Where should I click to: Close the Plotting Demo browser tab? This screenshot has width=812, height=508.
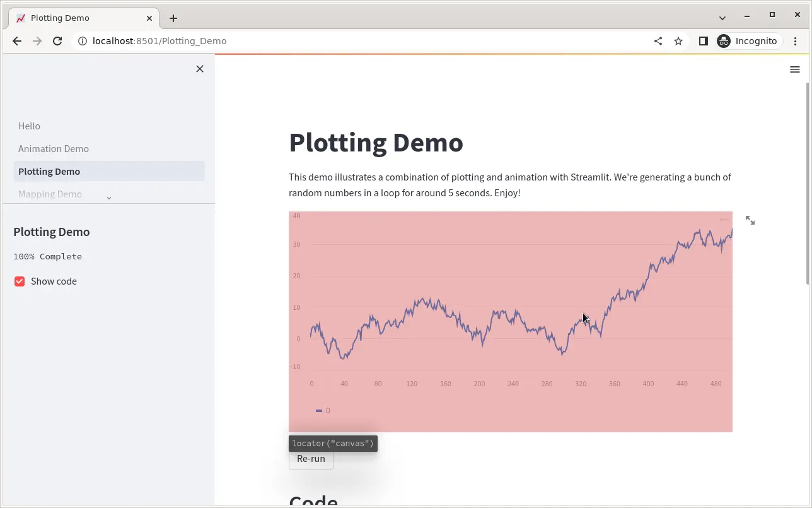[149, 18]
